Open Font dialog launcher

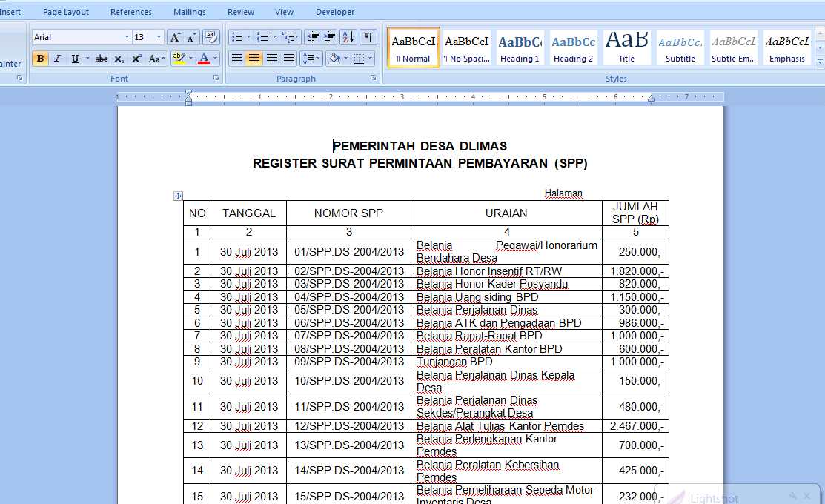(216, 78)
